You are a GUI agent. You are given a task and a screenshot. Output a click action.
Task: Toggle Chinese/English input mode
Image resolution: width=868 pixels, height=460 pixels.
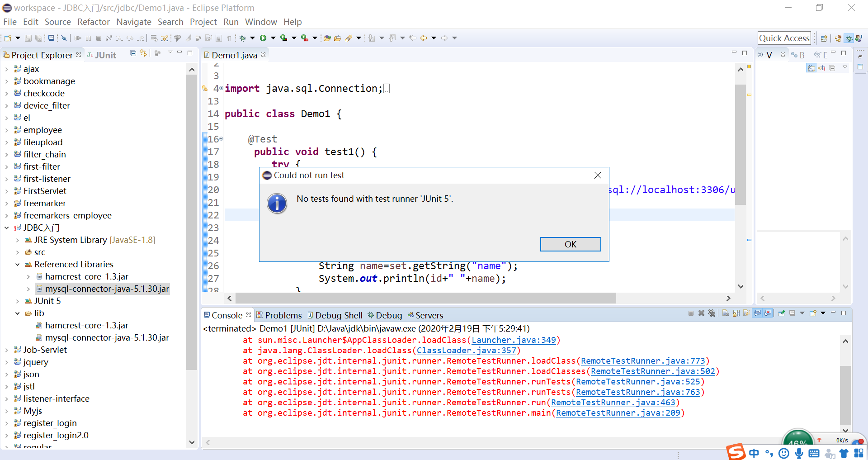pyautogui.click(x=754, y=453)
